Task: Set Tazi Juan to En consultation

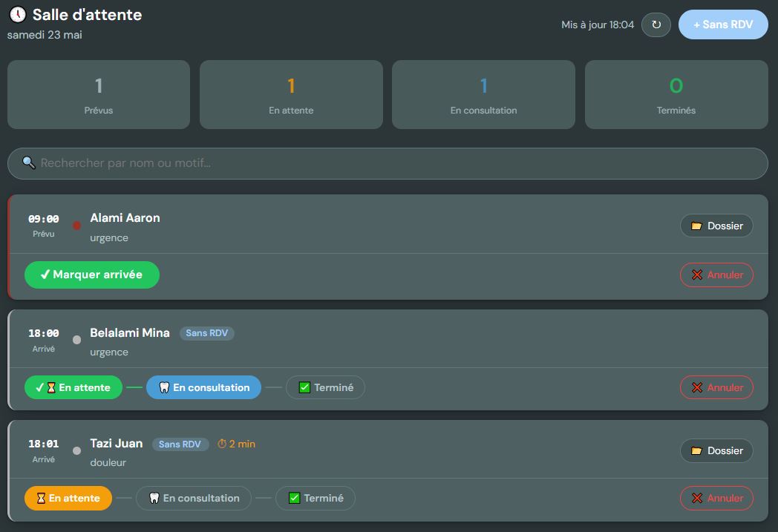Action: (x=194, y=498)
